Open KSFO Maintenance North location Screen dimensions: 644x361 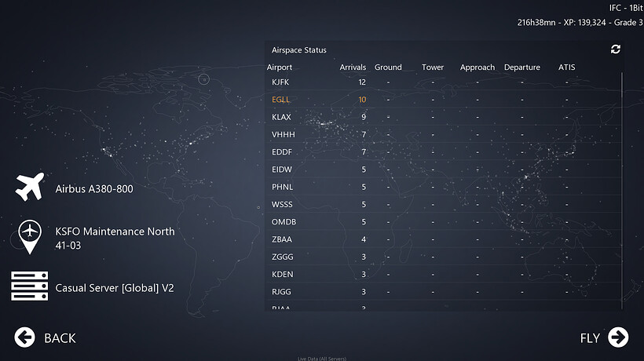click(115, 238)
